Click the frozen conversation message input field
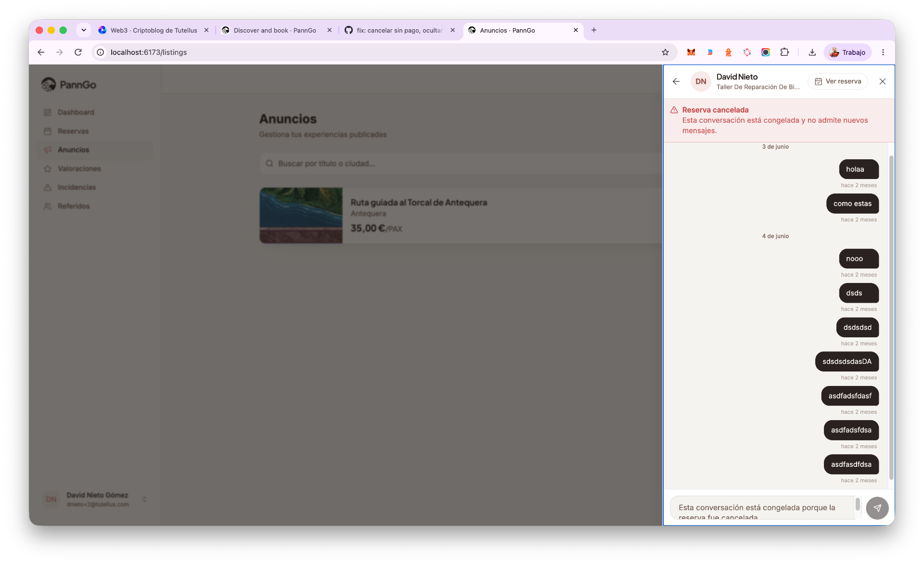Screen dimensions: 924x564 click(762, 508)
